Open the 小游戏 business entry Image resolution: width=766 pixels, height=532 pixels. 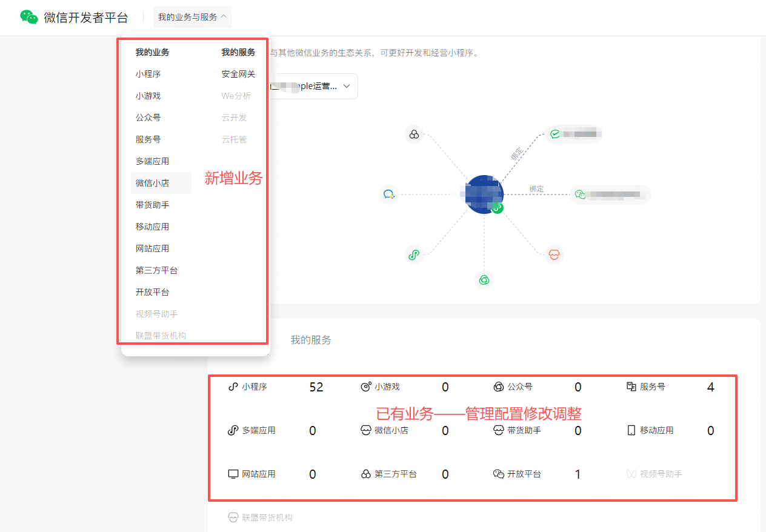[x=387, y=387]
